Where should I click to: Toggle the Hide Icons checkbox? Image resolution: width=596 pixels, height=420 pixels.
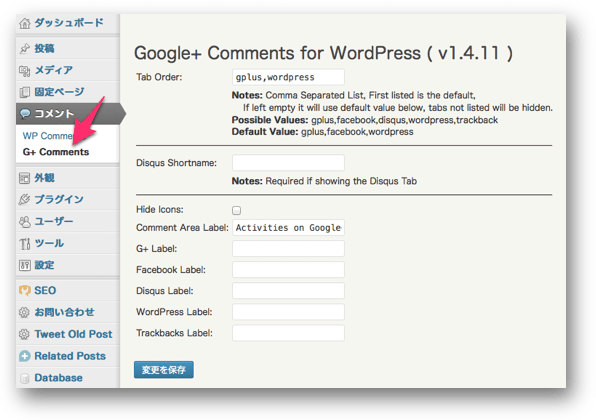pos(236,210)
